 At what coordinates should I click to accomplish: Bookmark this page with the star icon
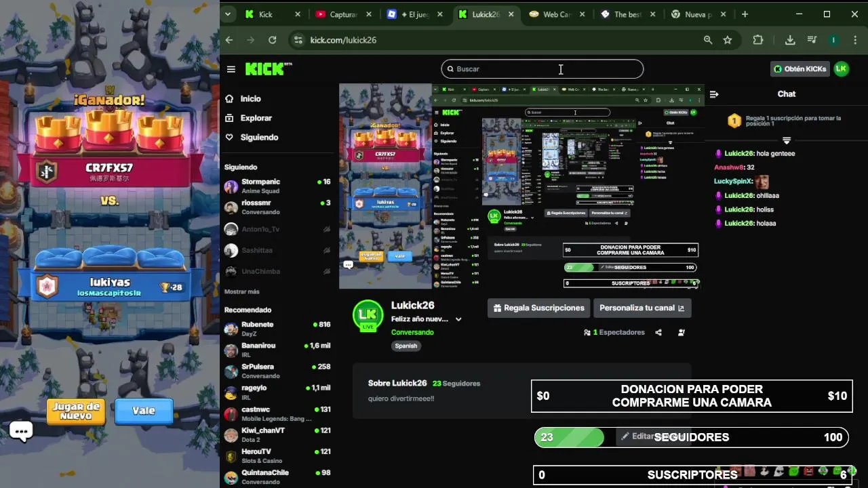click(728, 40)
